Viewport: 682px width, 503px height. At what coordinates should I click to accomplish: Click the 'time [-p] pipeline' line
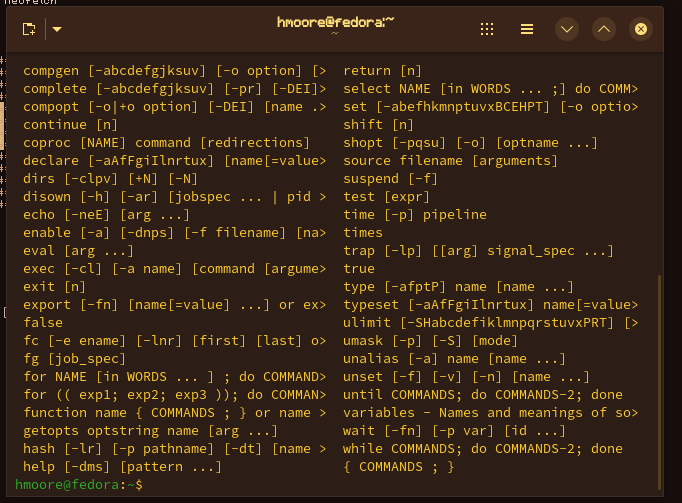415,215
